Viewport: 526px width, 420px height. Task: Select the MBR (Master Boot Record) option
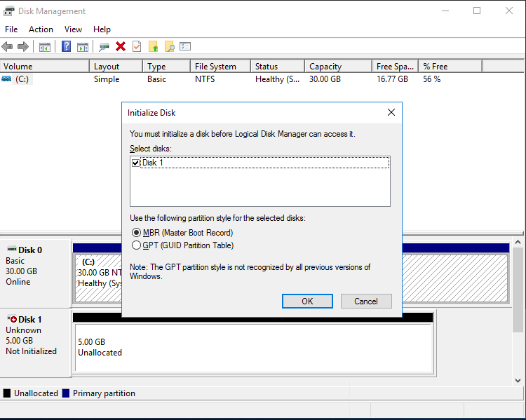[x=137, y=232]
